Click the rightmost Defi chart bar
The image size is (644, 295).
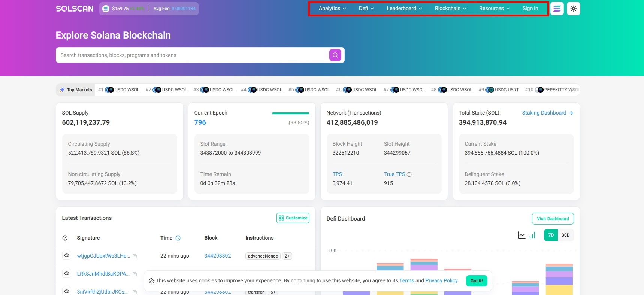point(559,279)
